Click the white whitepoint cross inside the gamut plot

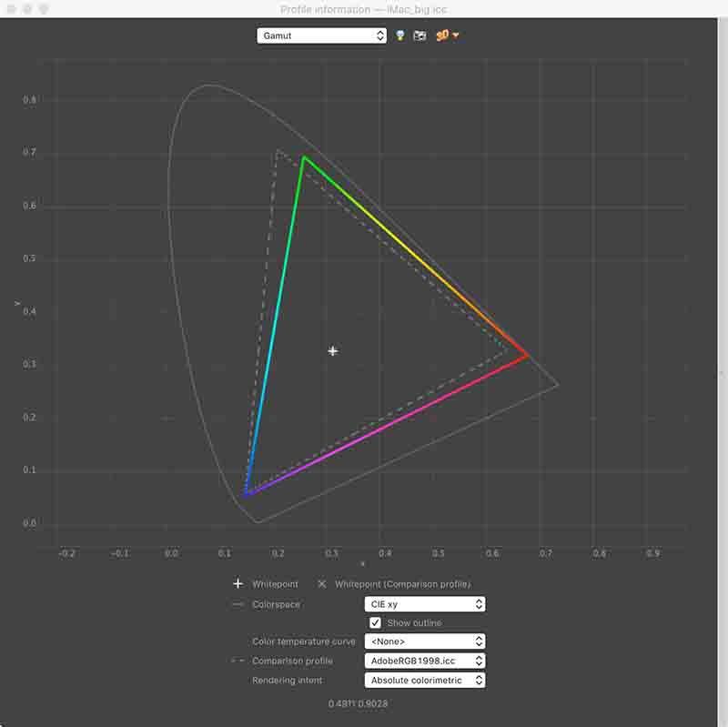333,351
